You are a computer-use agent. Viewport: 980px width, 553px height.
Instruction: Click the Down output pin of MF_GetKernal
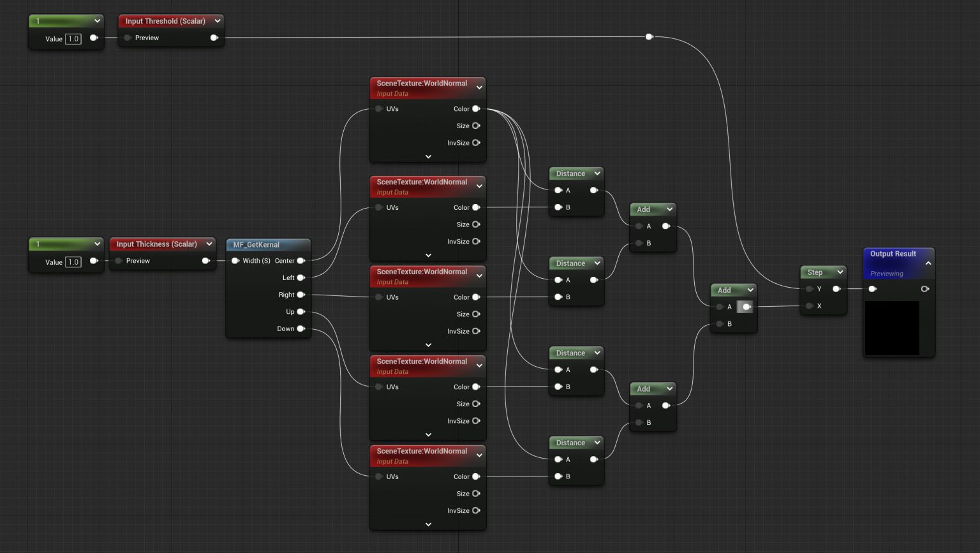point(301,328)
